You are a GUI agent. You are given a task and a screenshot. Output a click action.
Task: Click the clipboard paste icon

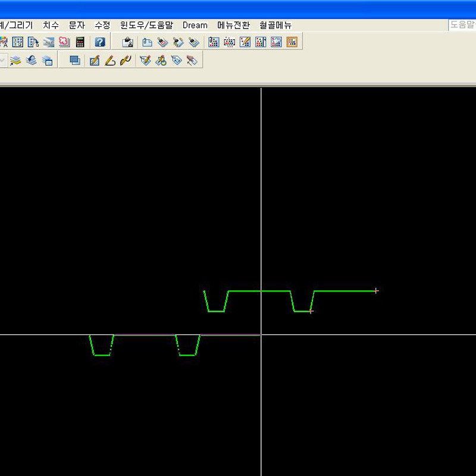pos(127,42)
